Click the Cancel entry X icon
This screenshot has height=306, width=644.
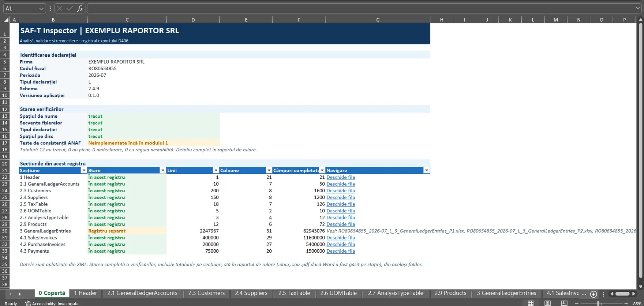60,8
